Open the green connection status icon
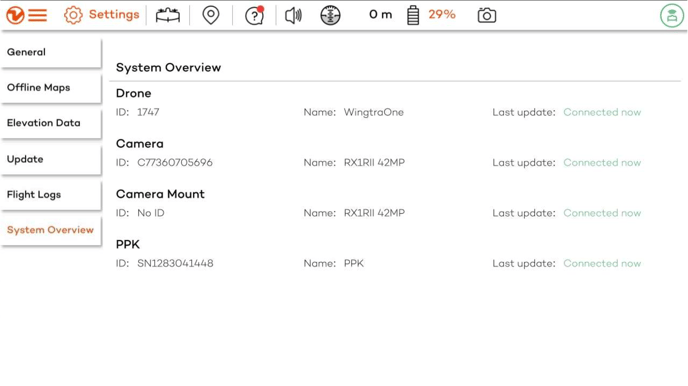This screenshot has height=386, width=688. [x=672, y=15]
